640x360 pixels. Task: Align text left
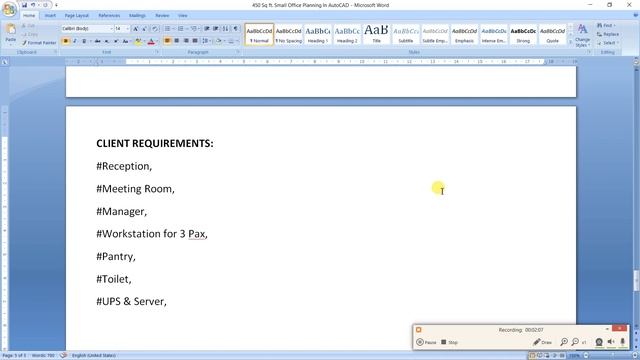coord(167,41)
